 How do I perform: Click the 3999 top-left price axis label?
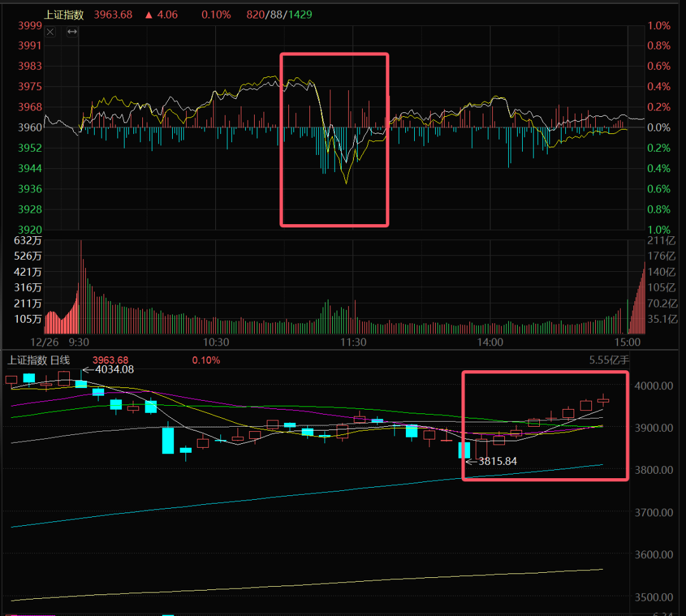click(x=30, y=25)
